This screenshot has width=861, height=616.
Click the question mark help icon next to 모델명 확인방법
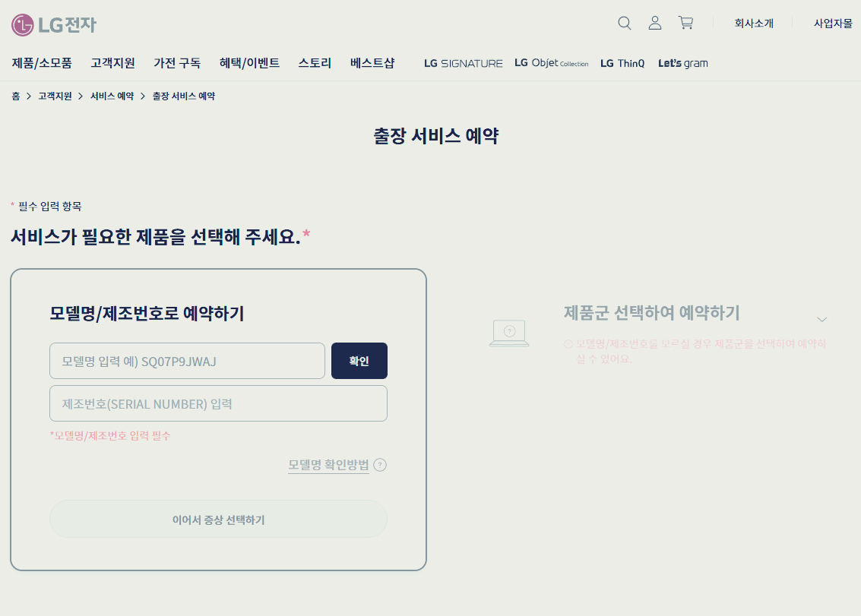point(380,465)
